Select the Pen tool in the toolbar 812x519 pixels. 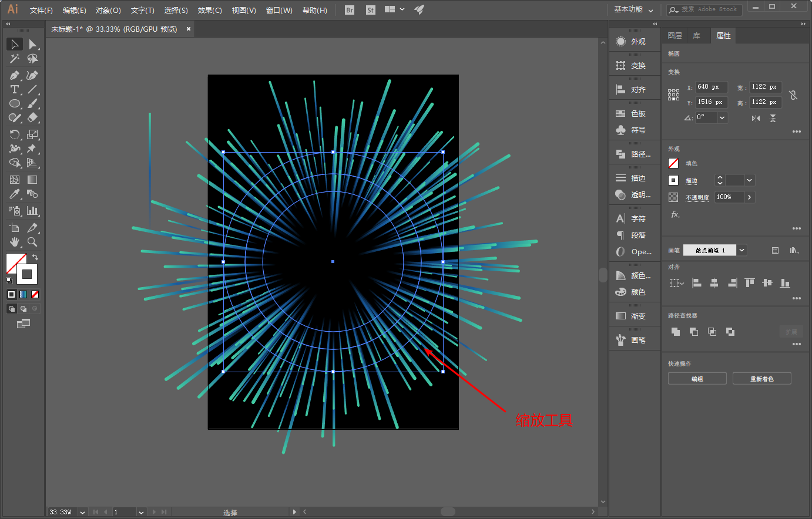coord(14,75)
